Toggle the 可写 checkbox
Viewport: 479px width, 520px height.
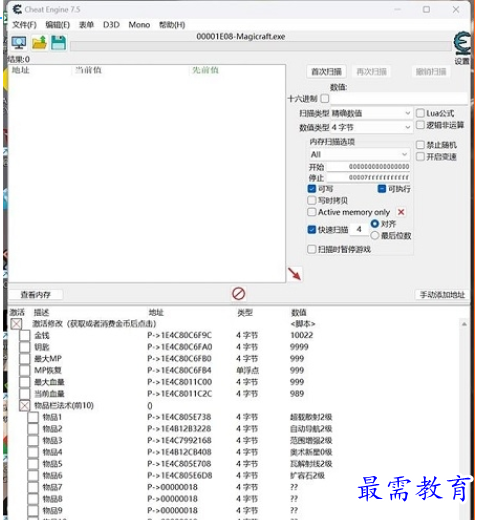point(312,189)
